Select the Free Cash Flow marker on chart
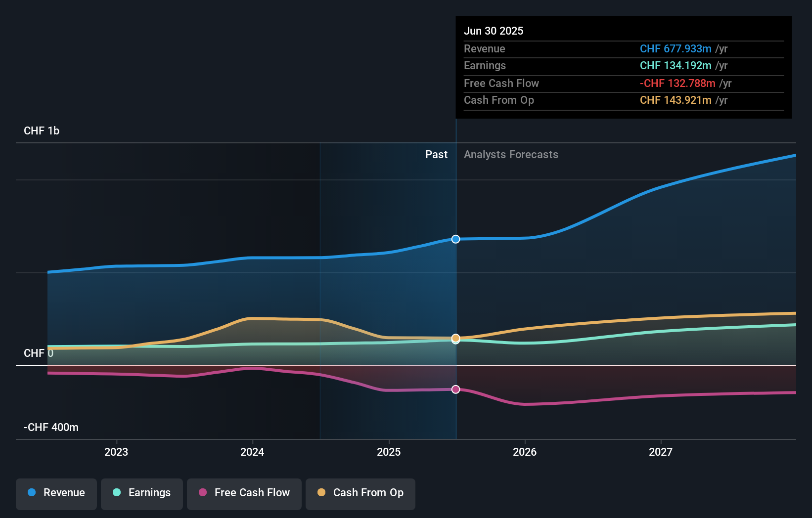Image resolution: width=812 pixels, height=518 pixels. [x=455, y=389]
